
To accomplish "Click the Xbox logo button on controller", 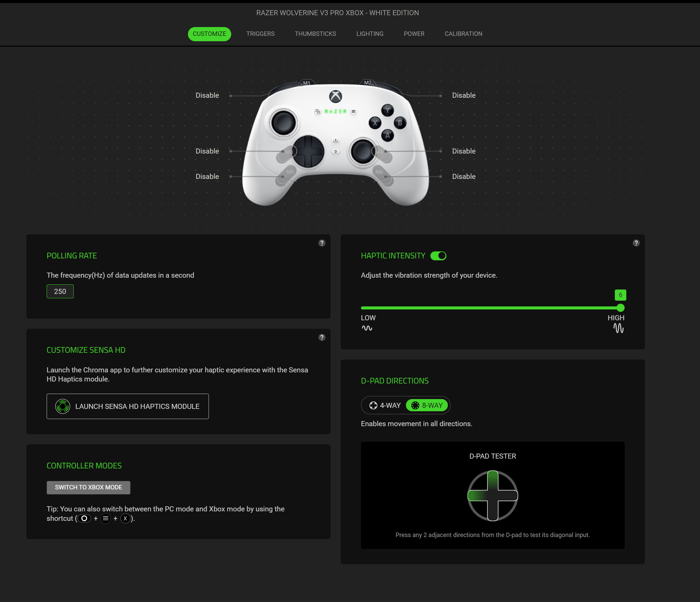I will (336, 97).
